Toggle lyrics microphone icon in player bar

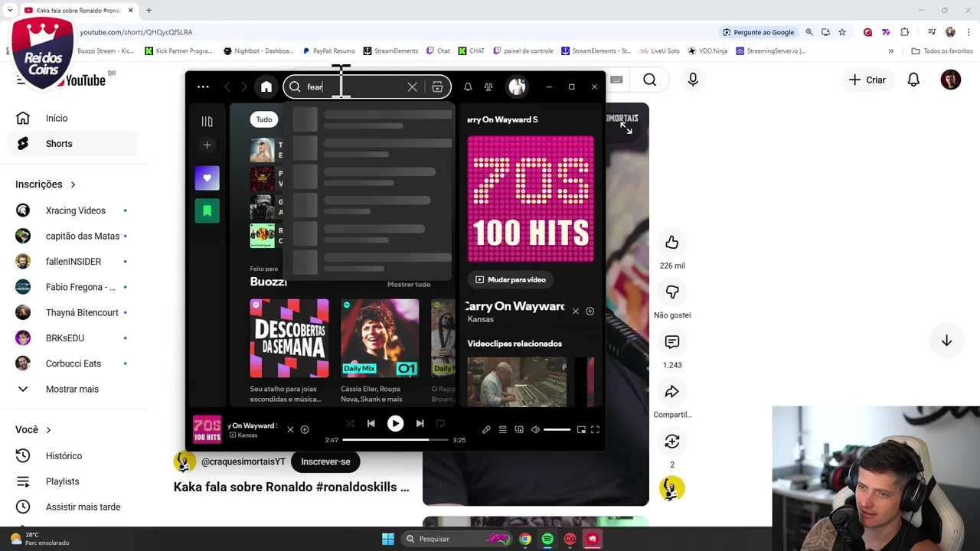coord(486,430)
